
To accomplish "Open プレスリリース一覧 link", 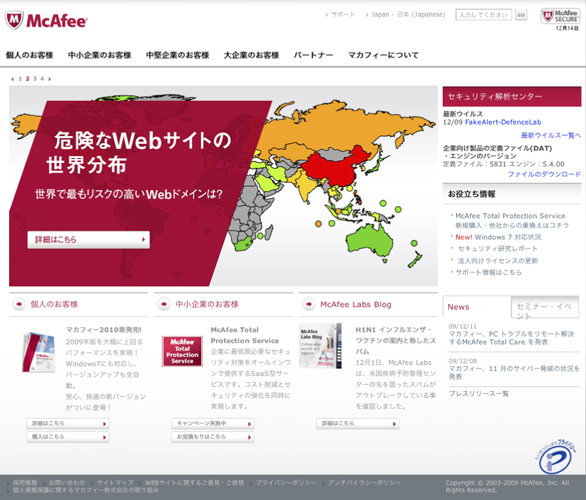I will point(479,394).
